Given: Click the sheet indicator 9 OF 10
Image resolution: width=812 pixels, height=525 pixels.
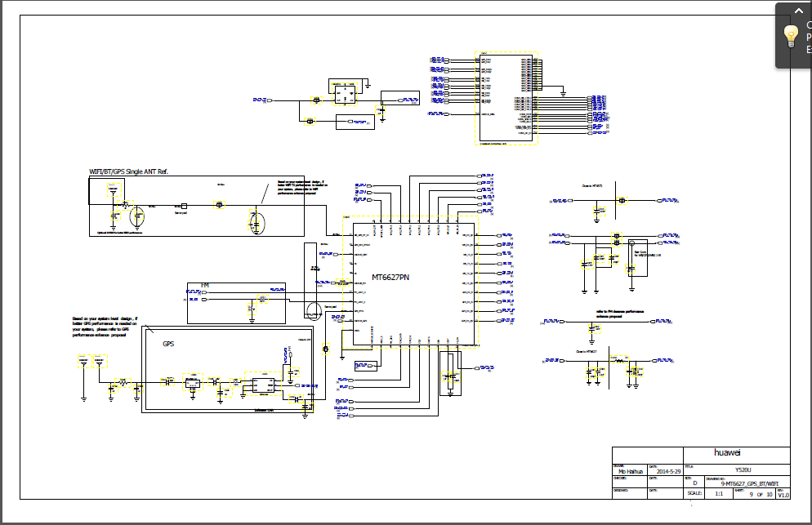Looking at the screenshot, I should 761,494.
